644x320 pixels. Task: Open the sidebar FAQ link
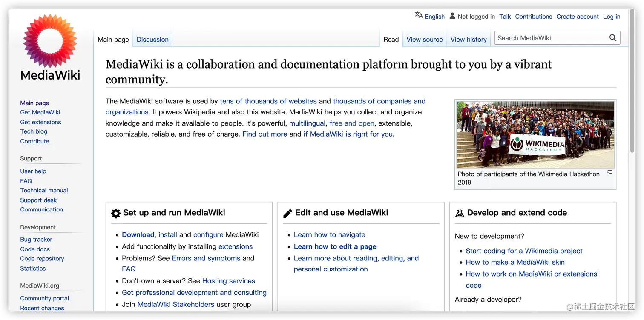(26, 181)
